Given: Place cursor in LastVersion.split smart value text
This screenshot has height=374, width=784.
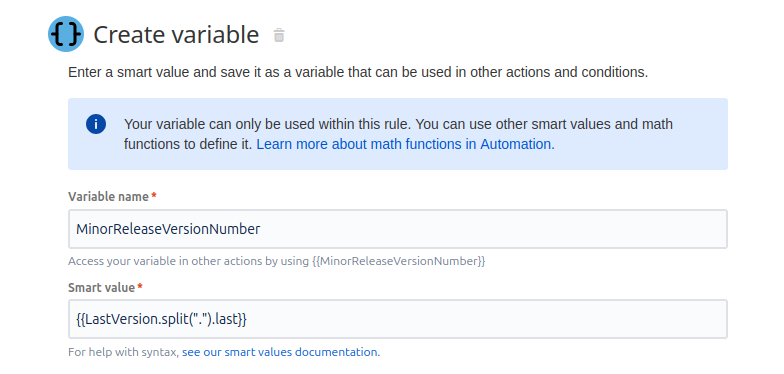Looking at the screenshot, I should [x=161, y=320].
